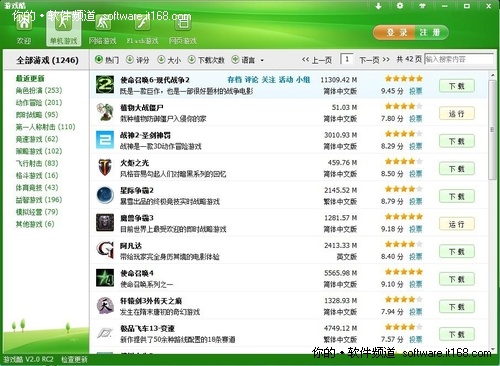Select 即时战略 (95) category

pos(37,115)
